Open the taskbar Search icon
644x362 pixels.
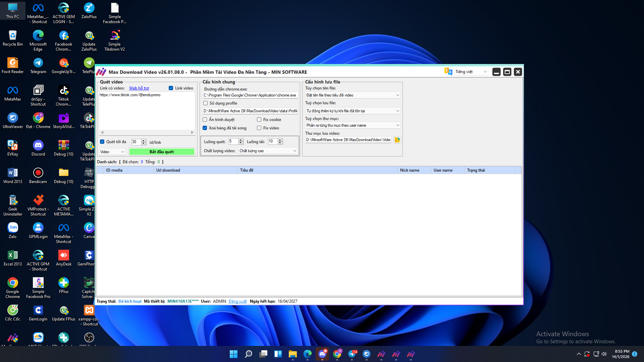click(249, 354)
